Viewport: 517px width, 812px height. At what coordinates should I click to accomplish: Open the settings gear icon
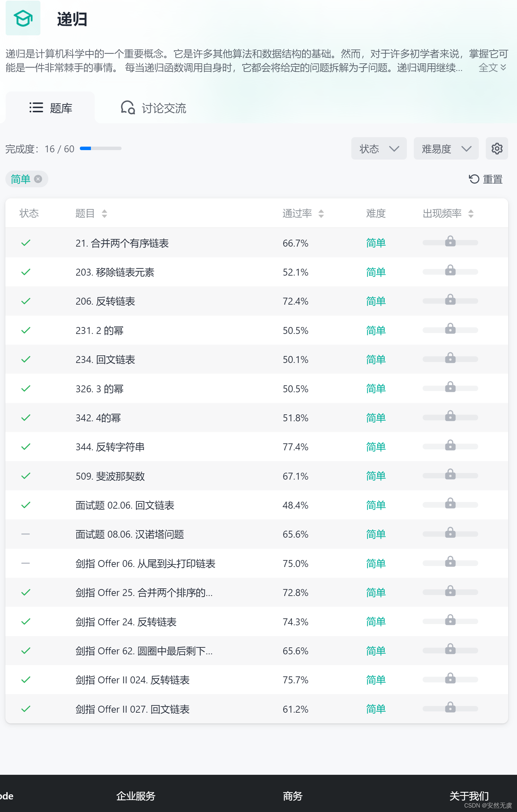click(496, 149)
